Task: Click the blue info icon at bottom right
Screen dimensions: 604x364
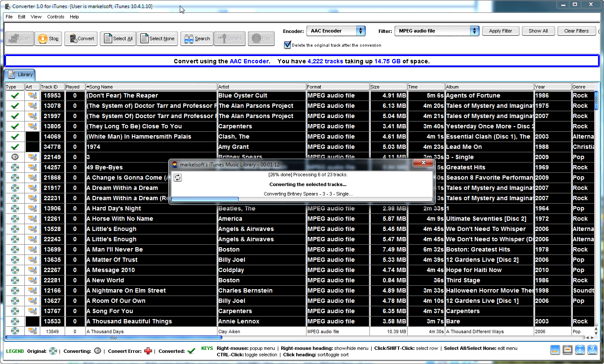Action: pos(580,350)
